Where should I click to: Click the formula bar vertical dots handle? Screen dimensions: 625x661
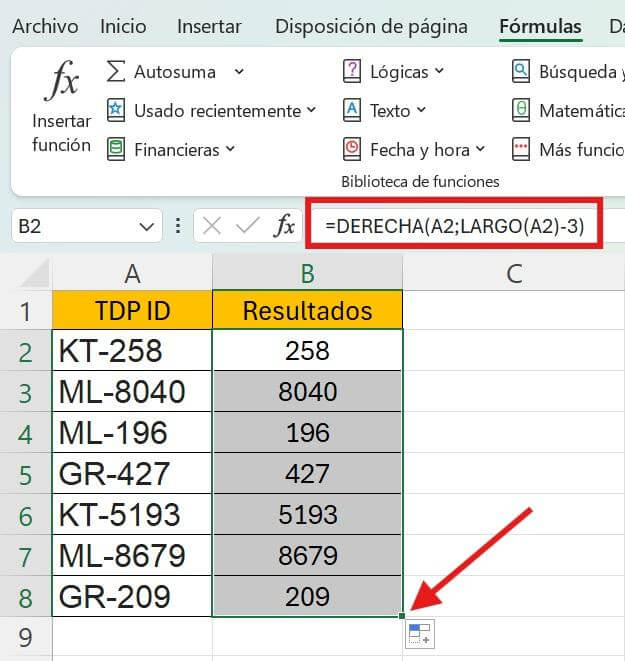point(178,226)
